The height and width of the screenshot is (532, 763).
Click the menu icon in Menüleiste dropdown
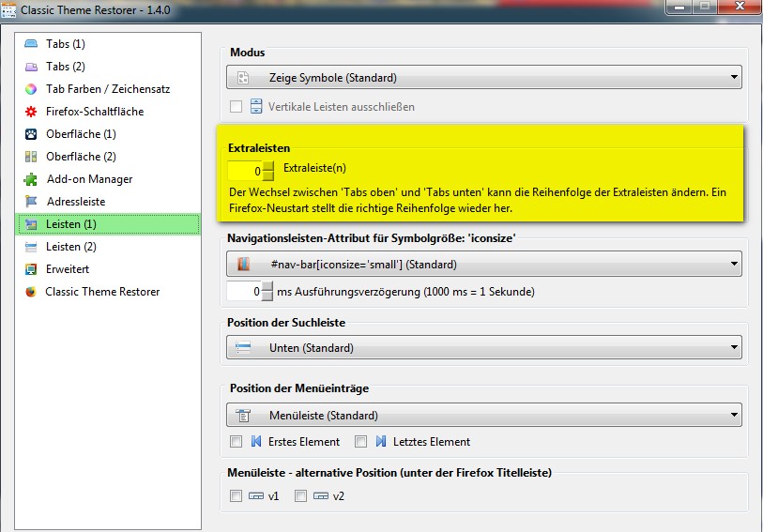pyautogui.click(x=243, y=416)
